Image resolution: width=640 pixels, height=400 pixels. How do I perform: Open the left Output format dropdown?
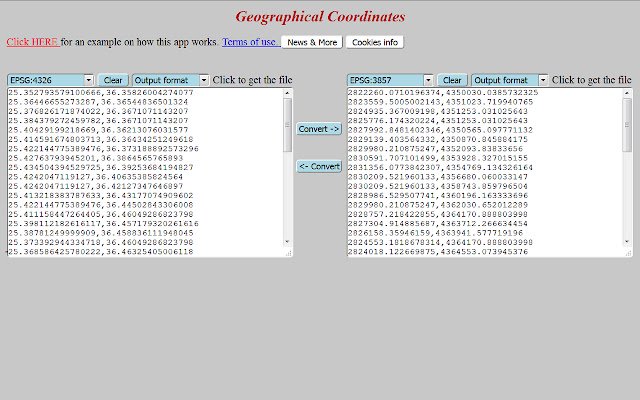pos(171,80)
